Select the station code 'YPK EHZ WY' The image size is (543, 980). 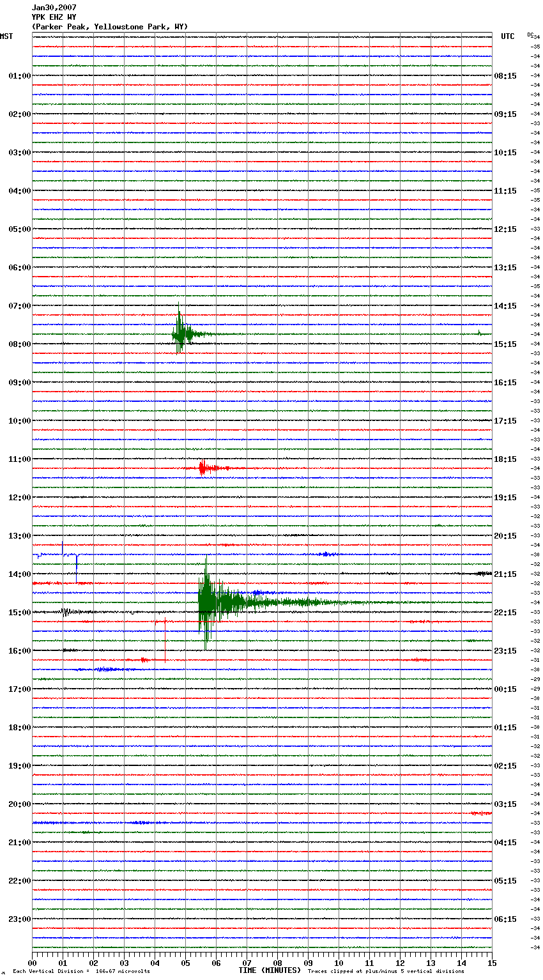(54, 17)
